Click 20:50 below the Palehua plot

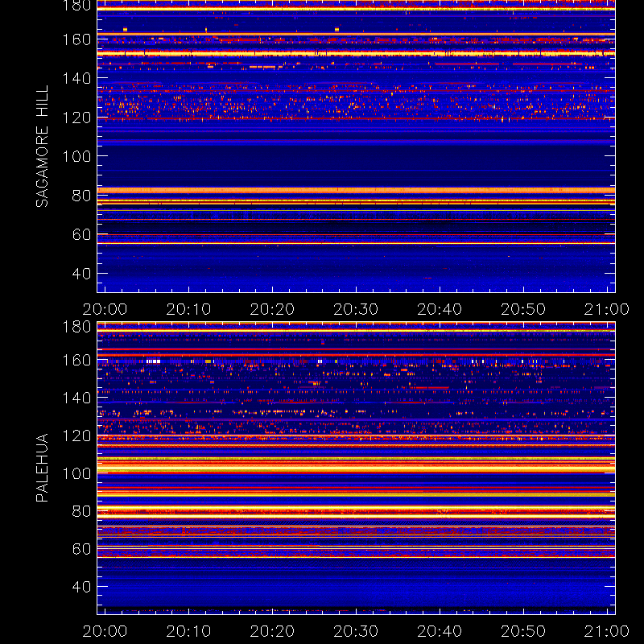523,631
